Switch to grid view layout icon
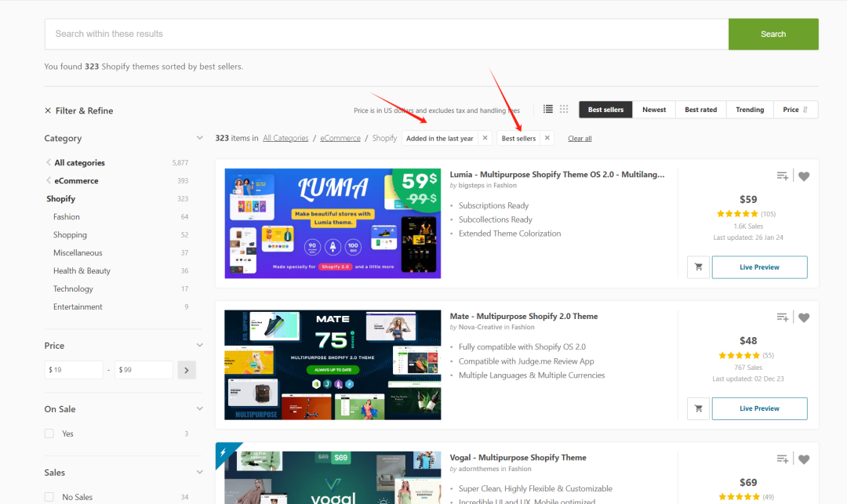 coord(564,110)
